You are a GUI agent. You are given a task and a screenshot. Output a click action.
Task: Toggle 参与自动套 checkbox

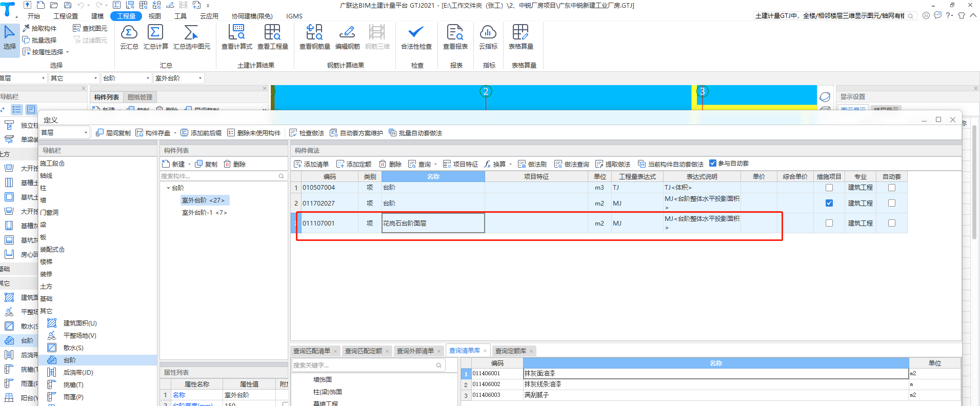(x=713, y=163)
